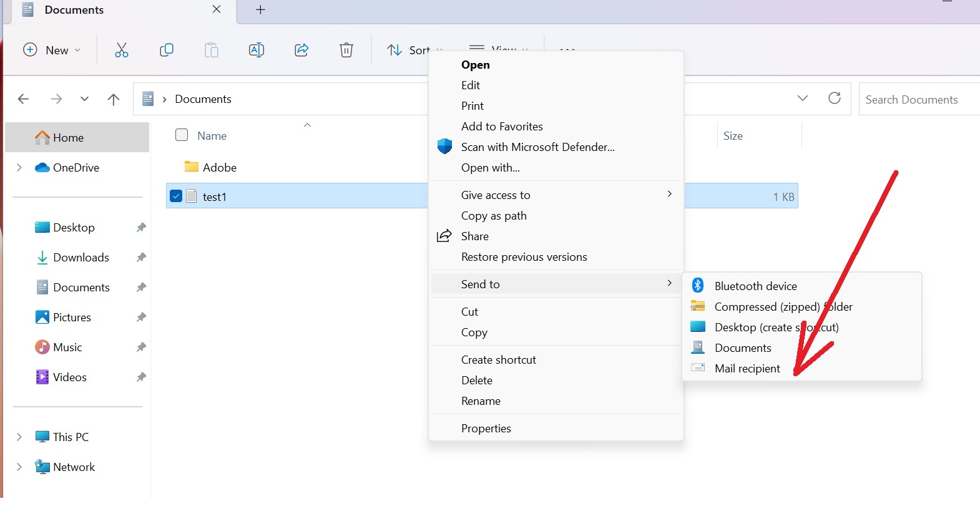Expand the Network tree node

pos(19,467)
